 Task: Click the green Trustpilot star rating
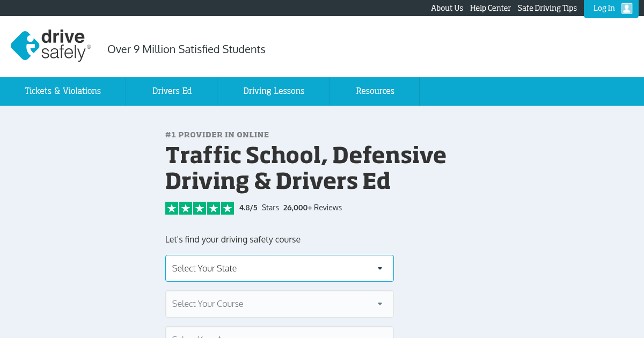click(200, 208)
